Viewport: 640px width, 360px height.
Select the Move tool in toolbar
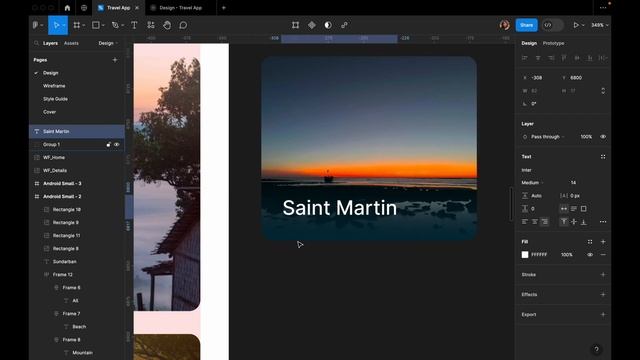click(56, 25)
